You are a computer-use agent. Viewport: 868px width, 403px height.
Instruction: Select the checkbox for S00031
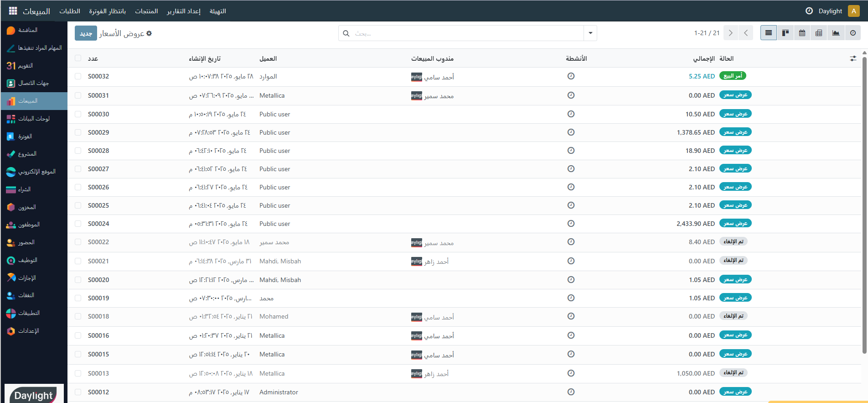click(78, 95)
